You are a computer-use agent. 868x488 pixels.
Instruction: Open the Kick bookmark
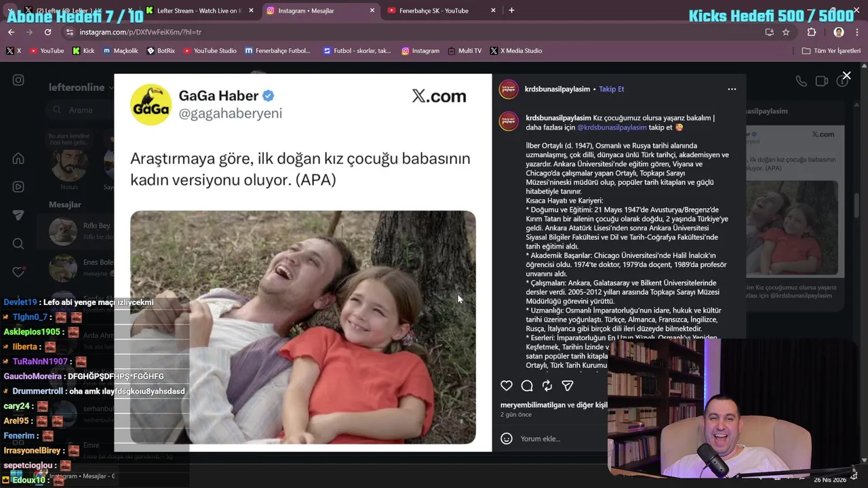point(83,51)
